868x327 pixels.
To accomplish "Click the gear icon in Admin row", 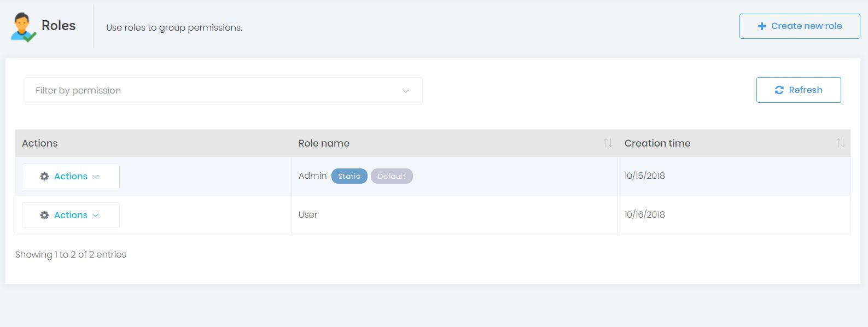I will pyautogui.click(x=44, y=177).
